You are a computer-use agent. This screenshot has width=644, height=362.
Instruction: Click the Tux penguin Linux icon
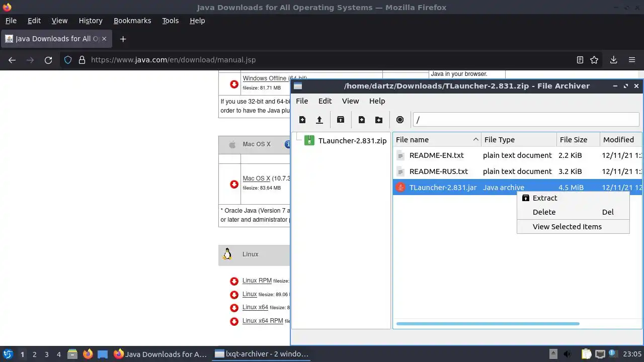click(227, 254)
